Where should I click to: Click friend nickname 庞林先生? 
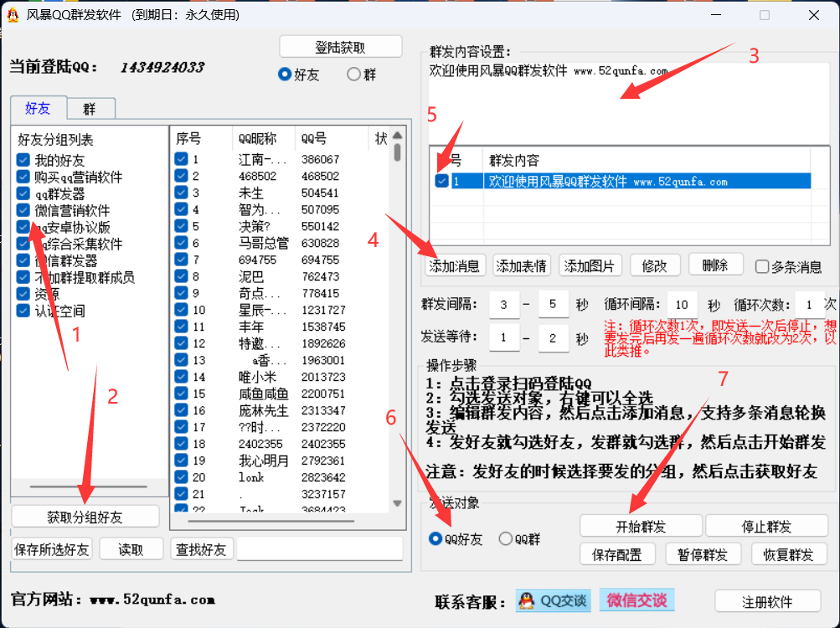coord(264,410)
